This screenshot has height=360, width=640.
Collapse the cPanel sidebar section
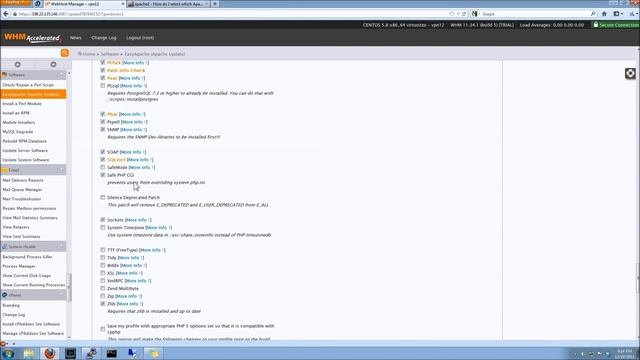[61, 295]
